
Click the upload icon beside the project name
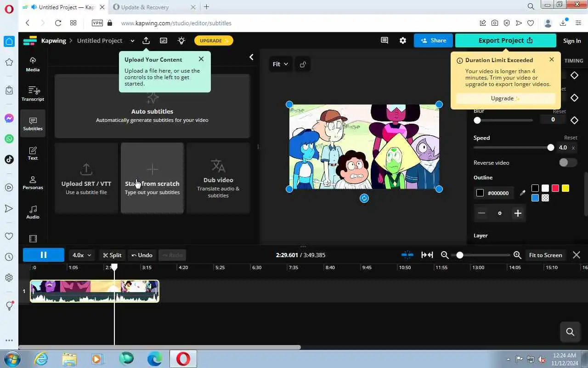coord(146,40)
